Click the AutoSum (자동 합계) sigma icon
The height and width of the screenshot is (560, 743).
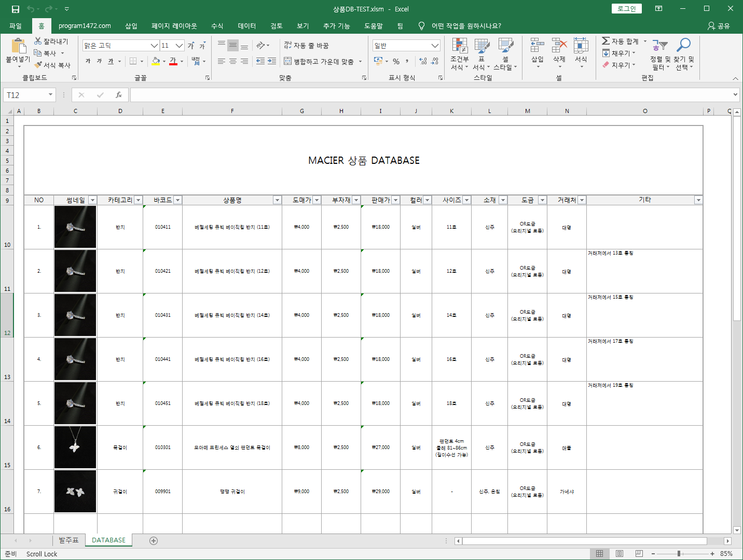coord(606,41)
